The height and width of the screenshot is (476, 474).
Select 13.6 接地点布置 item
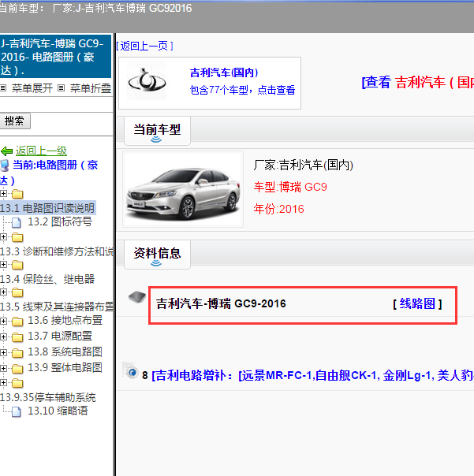[65, 320]
